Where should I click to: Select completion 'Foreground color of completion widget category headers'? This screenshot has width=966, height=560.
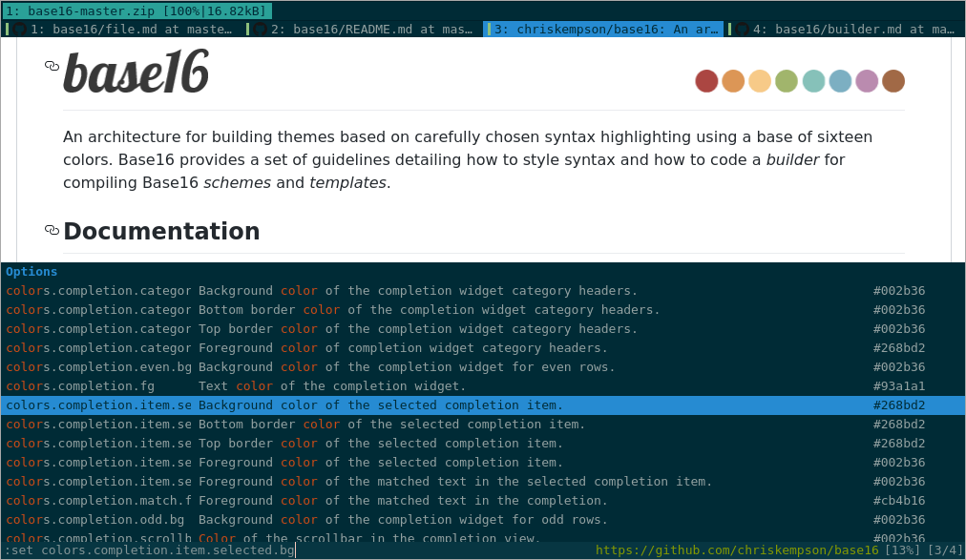[x=483, y=347]
